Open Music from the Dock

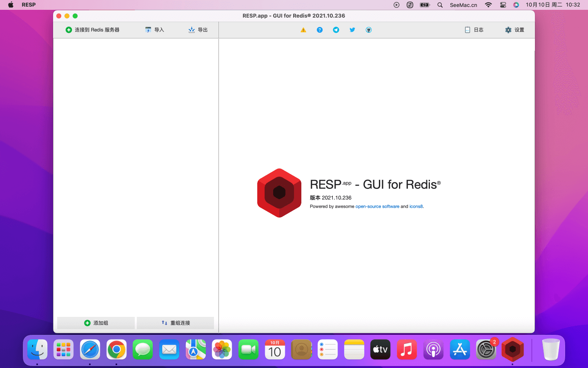coord(407,350)
